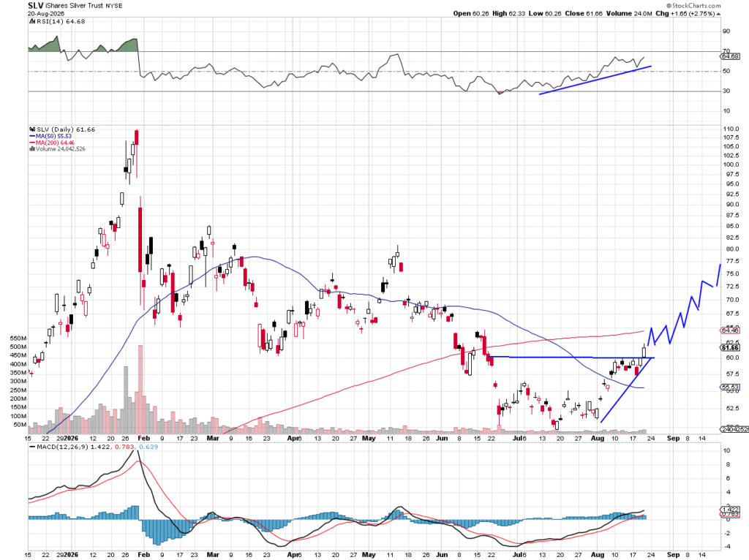Click the Close 61.66 quote value
Image resolution: width=749 pixels, height=560 pixels.
click(583, 13)
